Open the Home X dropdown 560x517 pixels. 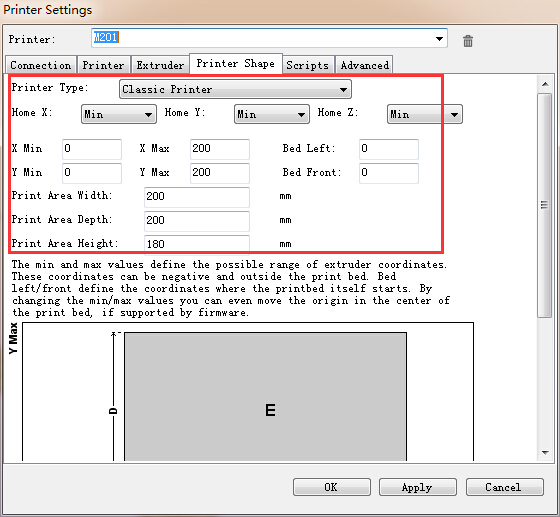click(x=119, y=114)
